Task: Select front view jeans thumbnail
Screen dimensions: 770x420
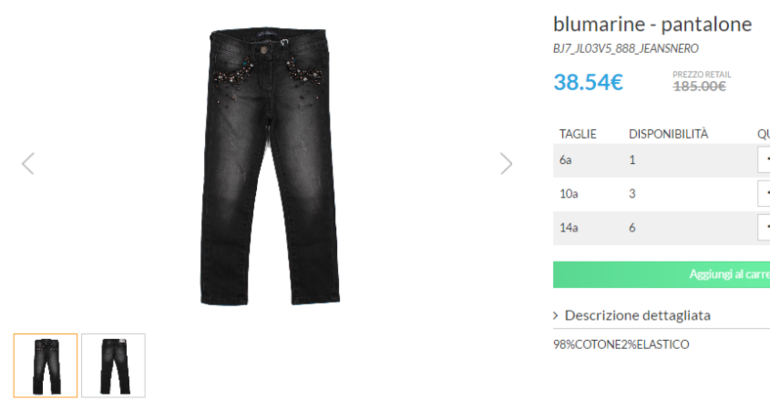Action: click(x=46, y=365)
